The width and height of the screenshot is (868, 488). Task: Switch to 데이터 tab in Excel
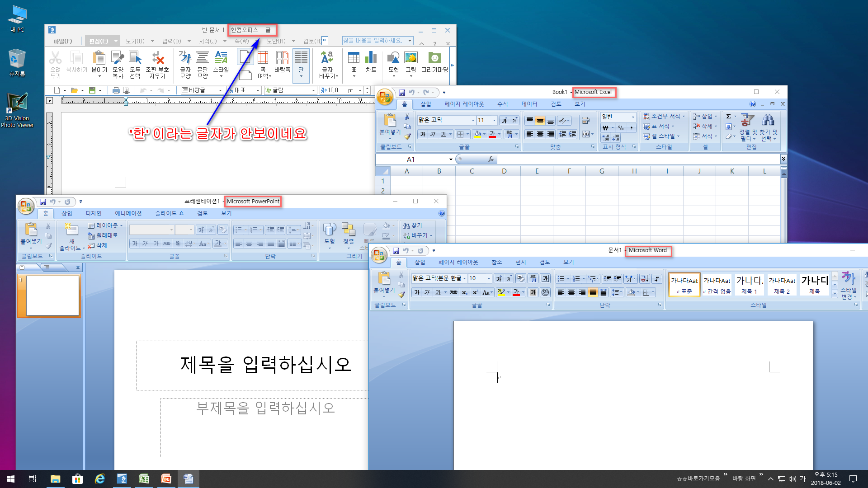click(529, 104)
